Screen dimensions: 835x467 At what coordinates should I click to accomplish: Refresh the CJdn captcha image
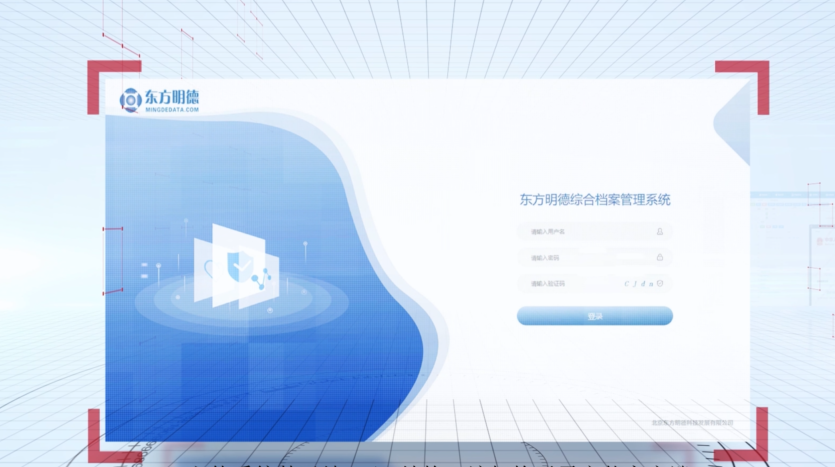click(638, 284)
